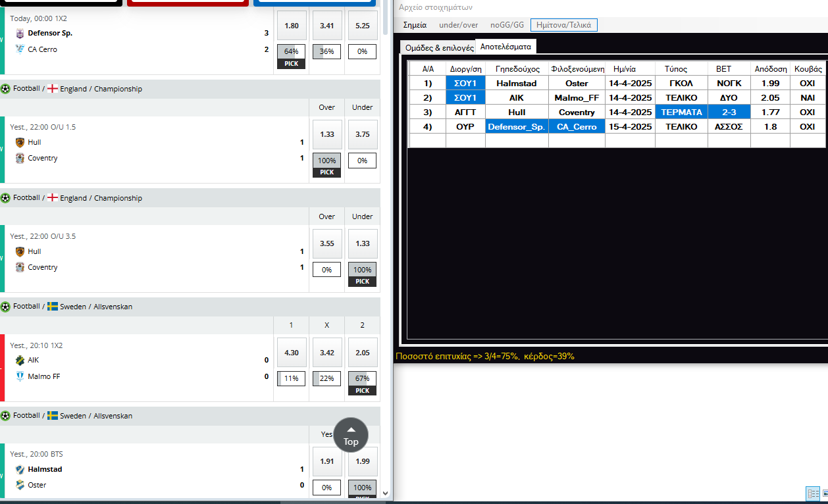The width and height of the screenshot is (828, 504).
Task: Select the ΤΕΡΜΑΤΑ cell in row 3
Action: pos(681,113)
